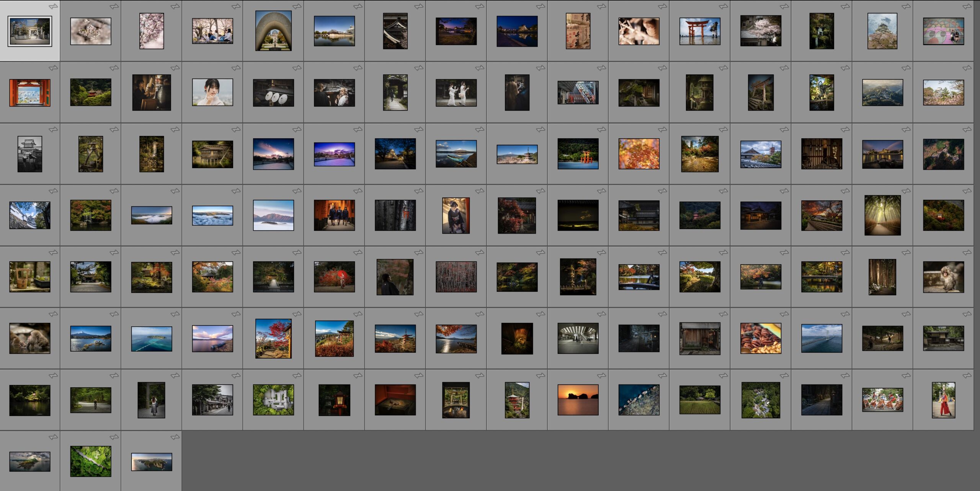Click the sync arrow icon above the concrete arch monument photo

coord(297,7)
